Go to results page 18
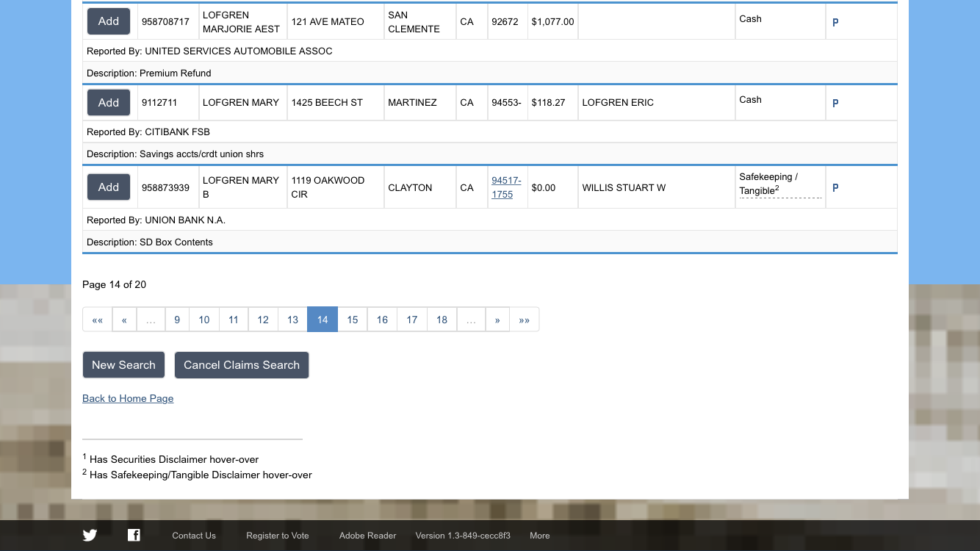The width and height of the screenshot is (980, 551). (442, 320)
